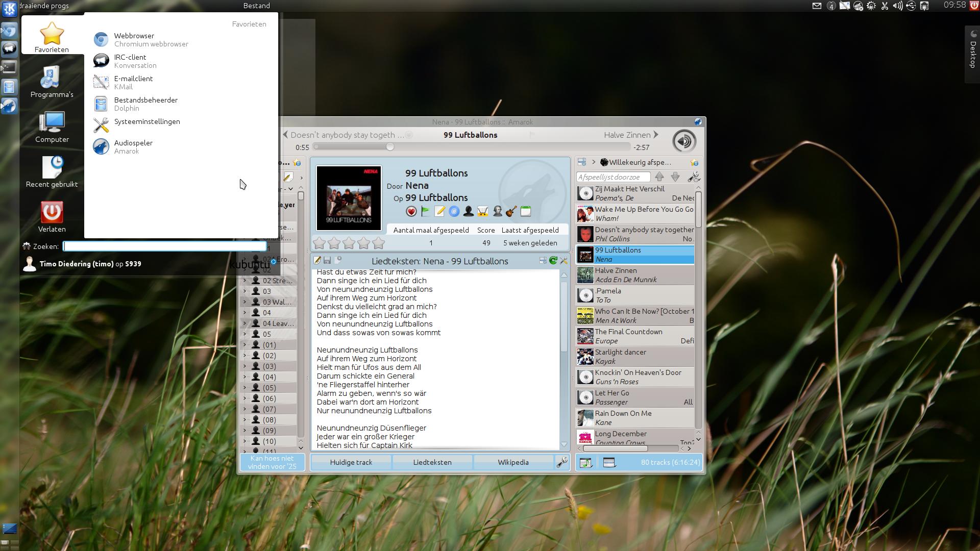Click the second icon in playlist bottom bar

click(609, 463)
